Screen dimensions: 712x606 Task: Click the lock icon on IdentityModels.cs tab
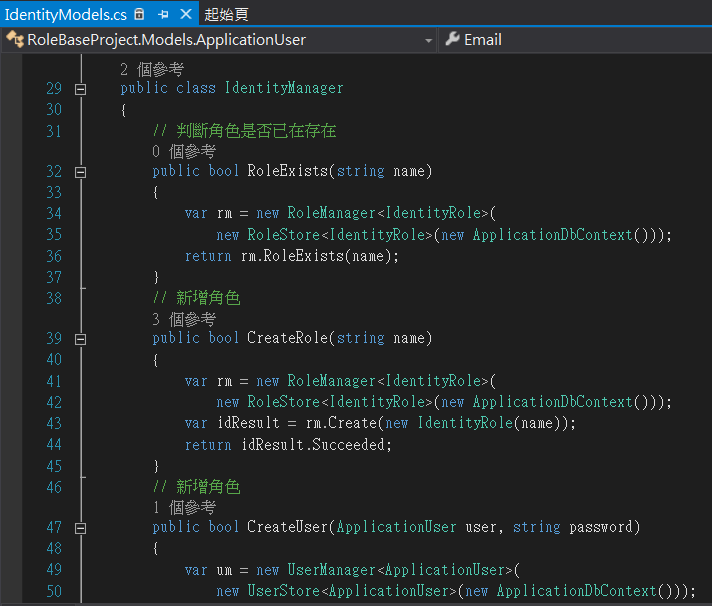tap(139, 14)
